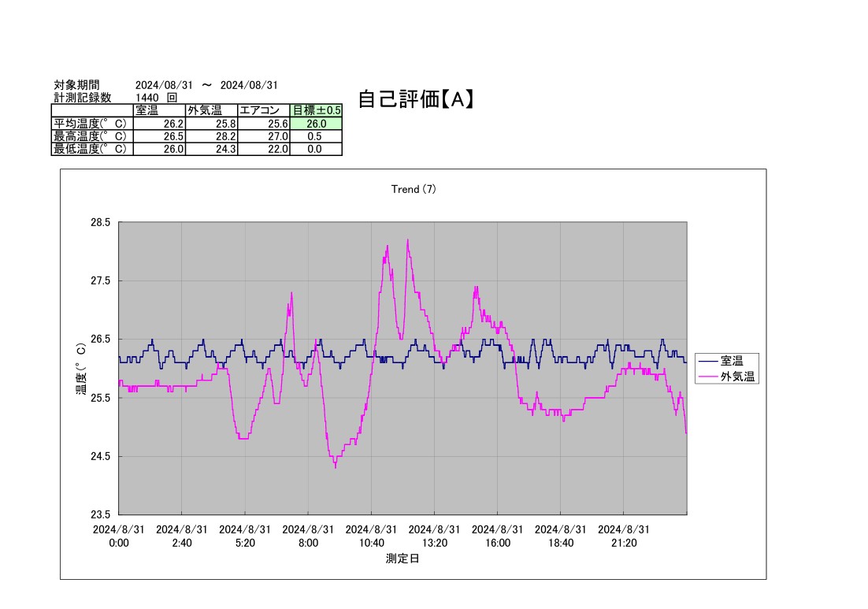Select the 室温 legend entry

coord(732,361)
